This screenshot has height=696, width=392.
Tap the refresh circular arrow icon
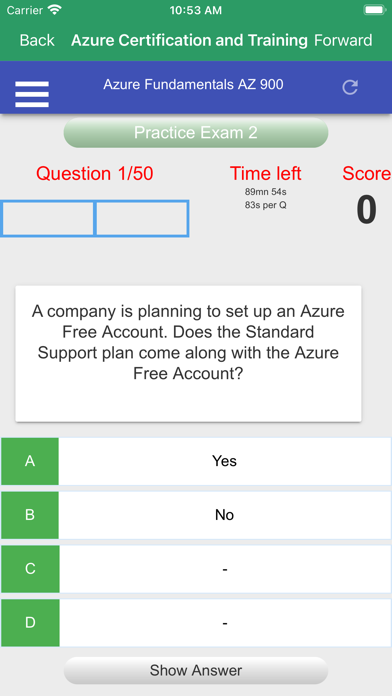tap(350, 87)
